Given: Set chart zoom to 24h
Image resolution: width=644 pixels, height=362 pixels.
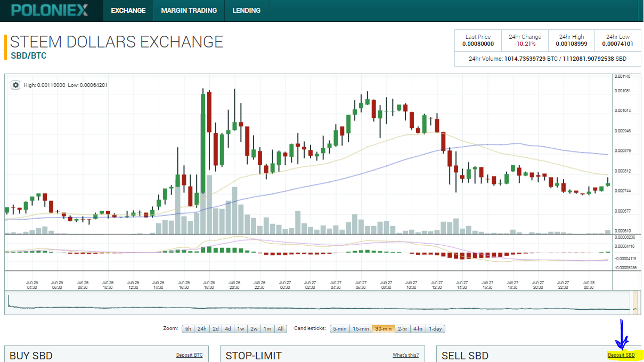Looking at the screenshot, I should pos(202,328).
